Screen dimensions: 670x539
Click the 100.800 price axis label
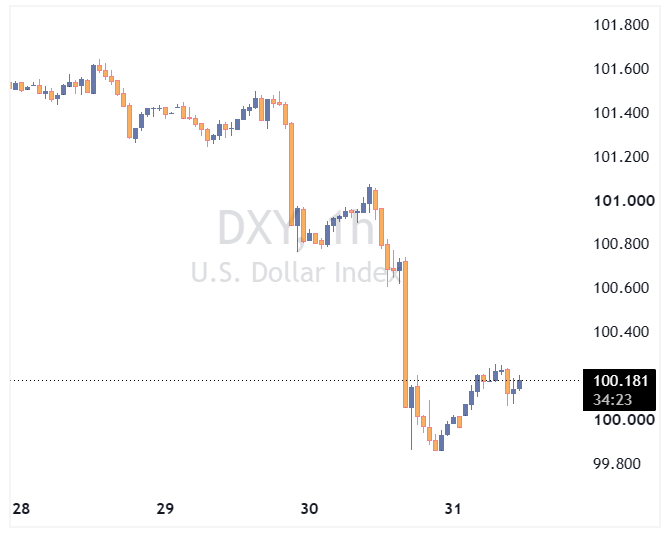pyautogui.click(x=621, y=244)
